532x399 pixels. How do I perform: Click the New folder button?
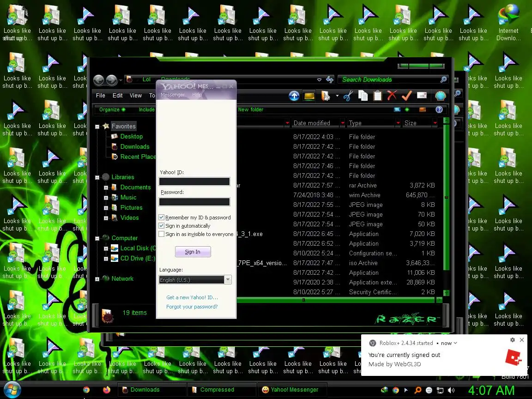tap(250, 109)
